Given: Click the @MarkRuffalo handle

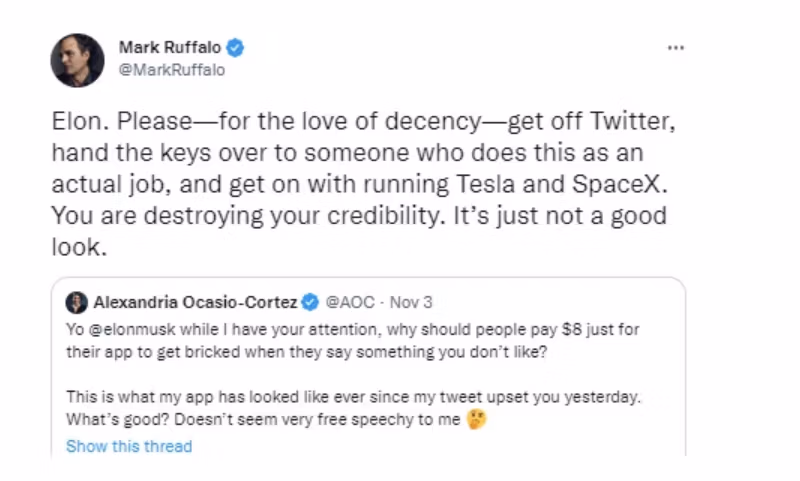Looking at the screenshot, I should (x=172, y=70).
